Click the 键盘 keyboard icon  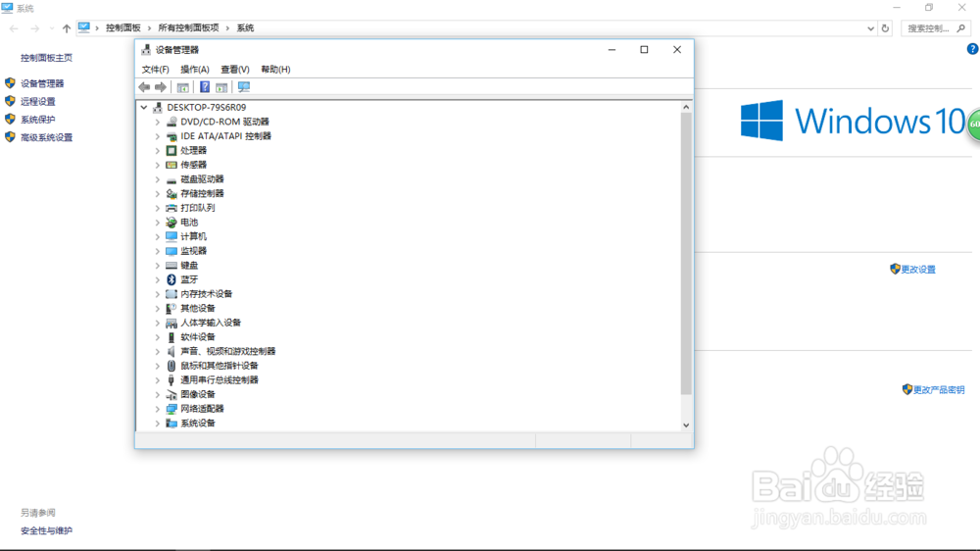click(171, 265)
